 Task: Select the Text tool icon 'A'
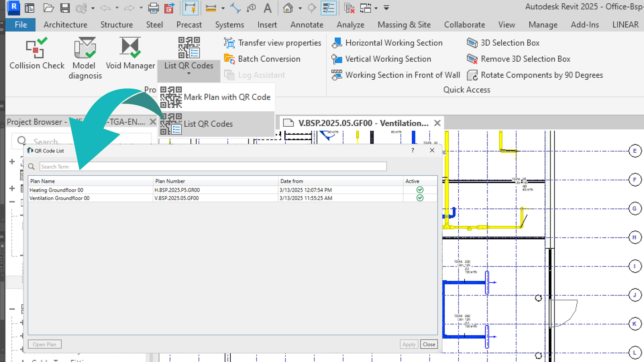tap(268, 8)
